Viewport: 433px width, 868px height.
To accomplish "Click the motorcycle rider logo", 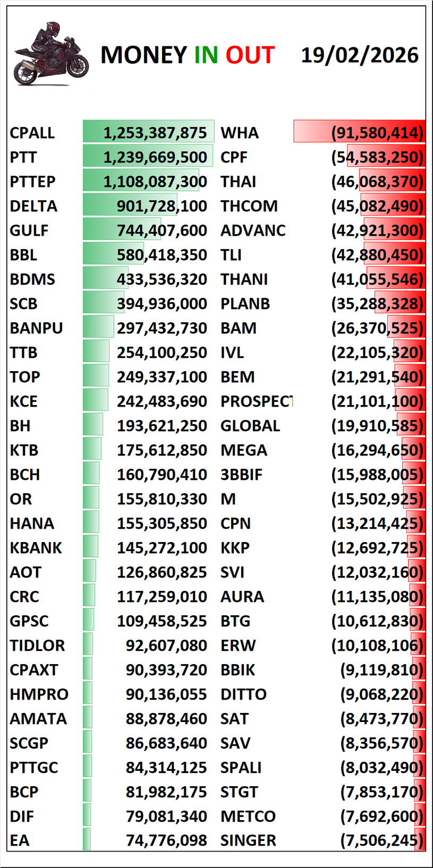I will pyautogui.click(x=50, y=54).
